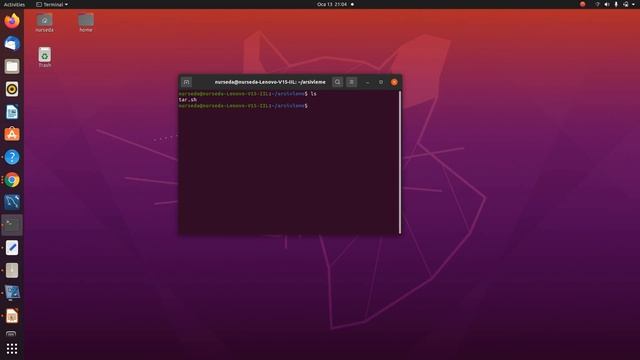Click the terminal prompt's last line
This screenshot has height=360, width=640.
(243, 106)
